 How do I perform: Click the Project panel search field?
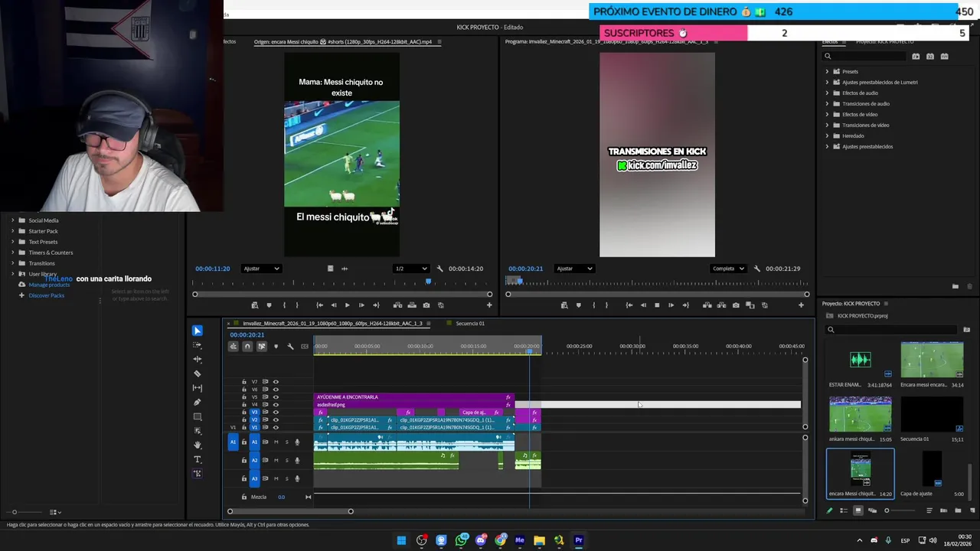893,330
